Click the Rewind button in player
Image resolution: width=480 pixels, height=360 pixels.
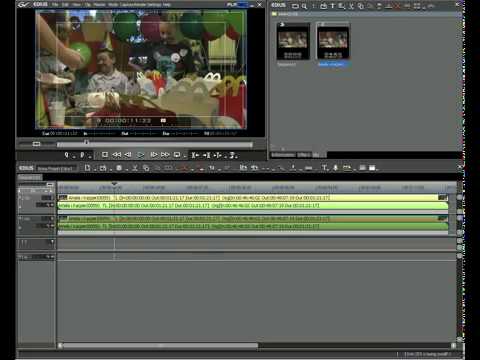117,155
